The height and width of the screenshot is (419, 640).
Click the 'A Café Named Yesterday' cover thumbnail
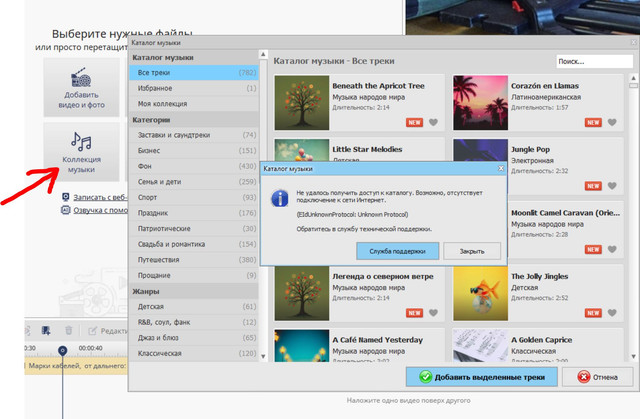pos(302,346)
